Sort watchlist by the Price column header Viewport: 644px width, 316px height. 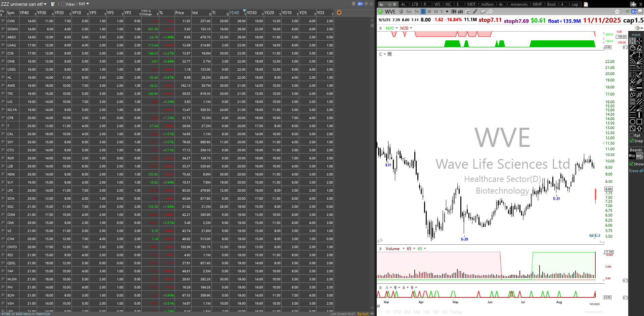pos(180,13)
